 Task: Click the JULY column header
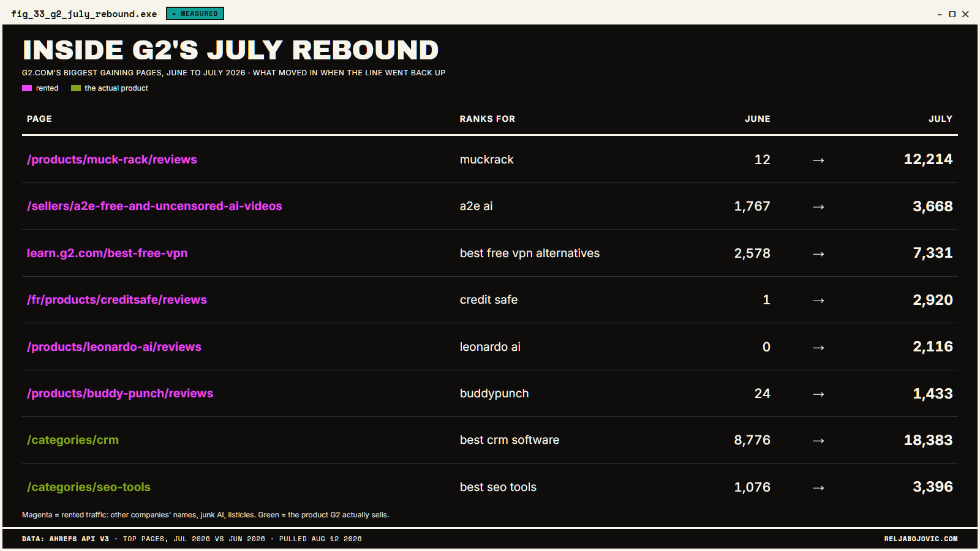click(x=941, y=119)
